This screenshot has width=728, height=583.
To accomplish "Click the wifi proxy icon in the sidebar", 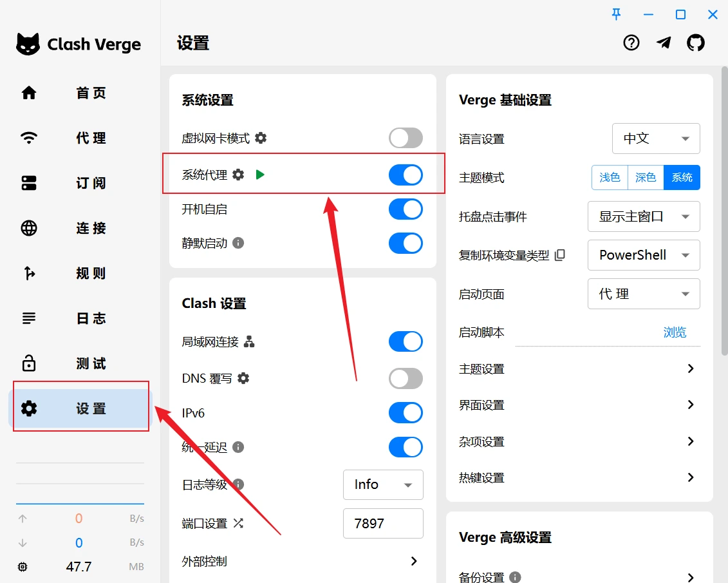I will 29,138.
